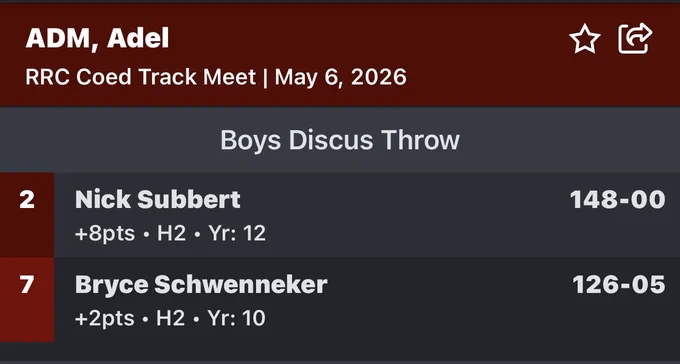
Task: Click the Yr: 10 grade label
Action: tap(236, 319)
